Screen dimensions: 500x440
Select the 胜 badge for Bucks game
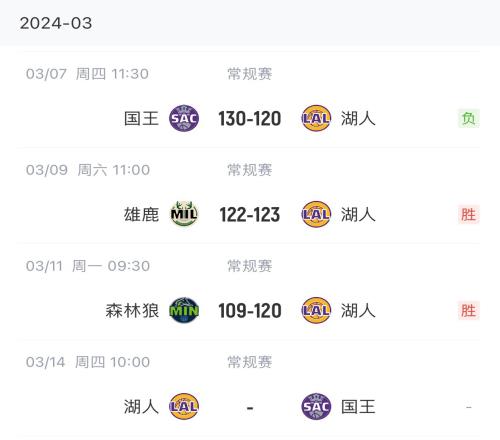[469, 214]
